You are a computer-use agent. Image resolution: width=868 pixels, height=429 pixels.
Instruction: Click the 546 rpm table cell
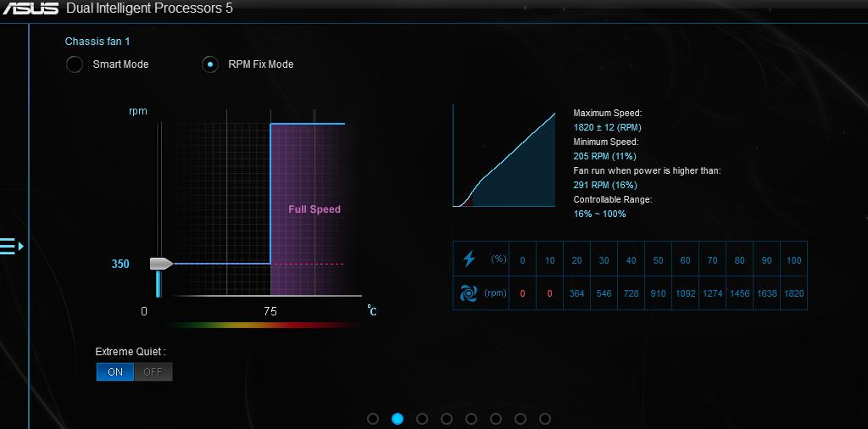click(x=604, y=293)
